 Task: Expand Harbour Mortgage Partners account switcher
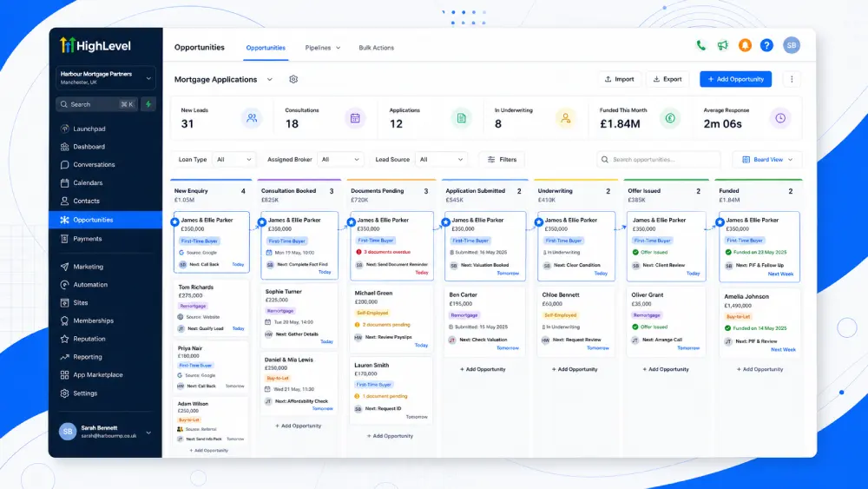(x=105, y=78)
